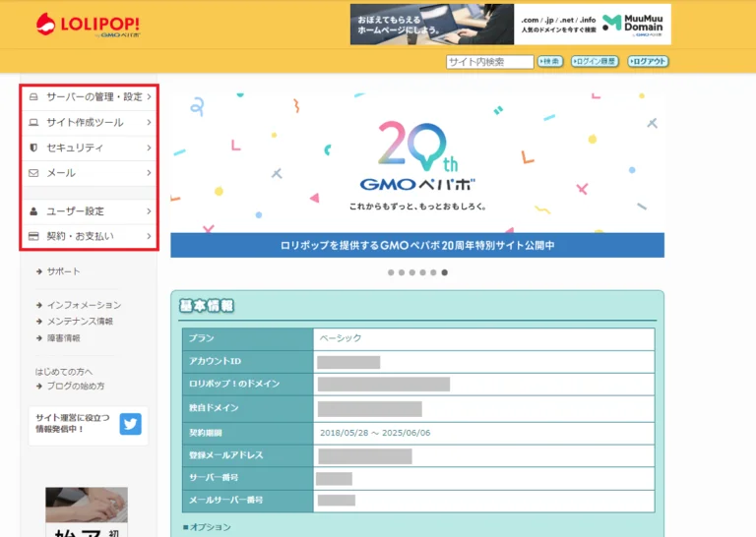Viewport: 756px width, 537px height.
Task: Click the 20周年特別サイト公開中 blue banner
Action: [x=417, y=245]
